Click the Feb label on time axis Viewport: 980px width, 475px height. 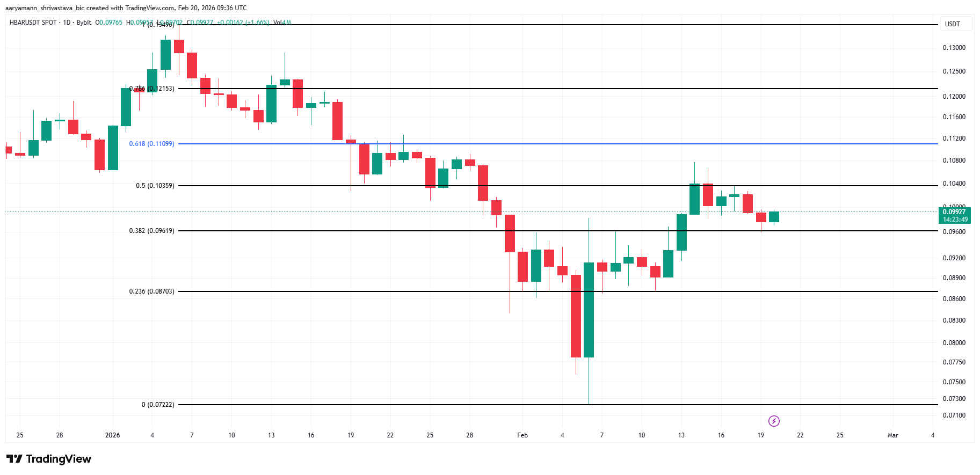pos(522,435)
